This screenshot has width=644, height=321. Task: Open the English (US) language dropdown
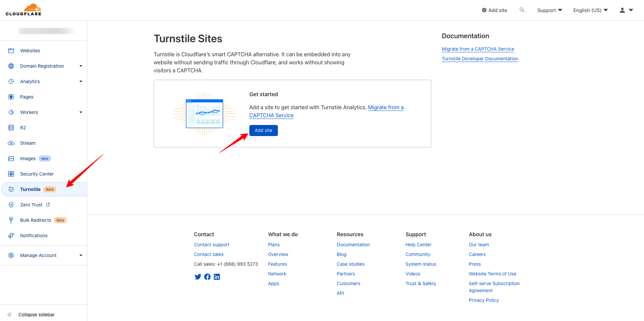coord(590,10)
